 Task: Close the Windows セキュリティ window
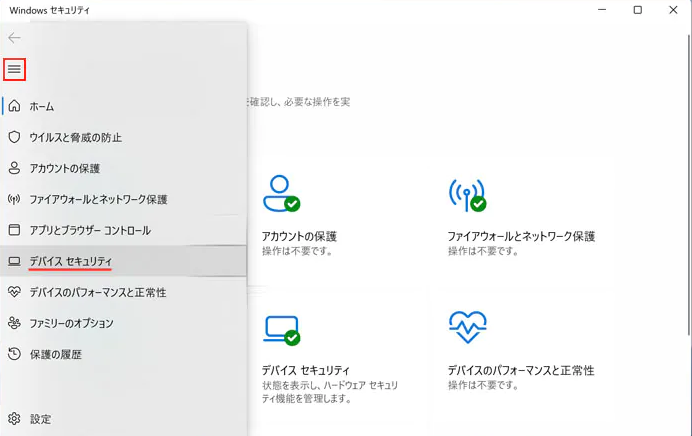[673, 10]
